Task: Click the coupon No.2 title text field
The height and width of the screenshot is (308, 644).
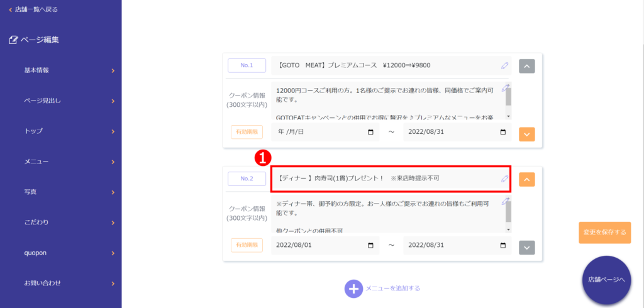Action: [x=384, y=179]
